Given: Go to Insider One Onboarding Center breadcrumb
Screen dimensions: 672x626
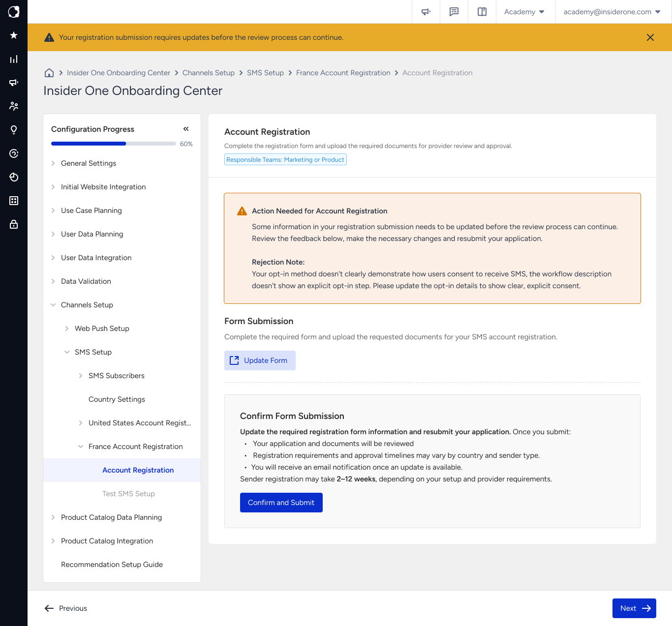Looking at the screenshot, I should (x=119, y=73).
